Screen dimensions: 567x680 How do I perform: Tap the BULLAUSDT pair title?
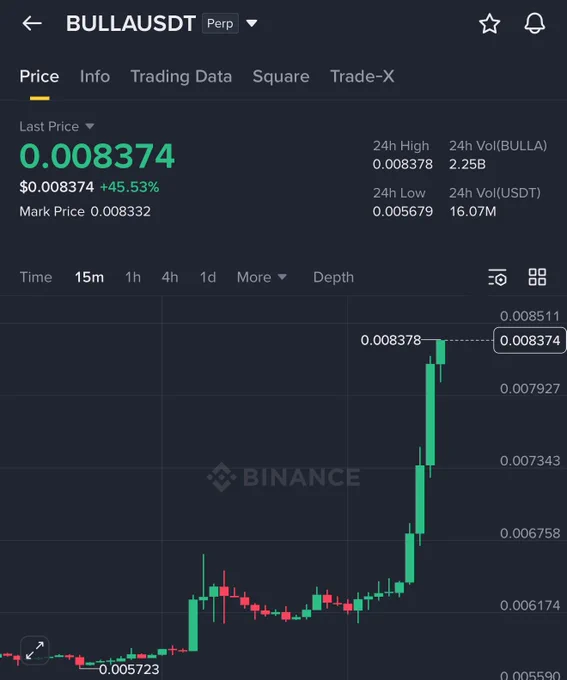click(x=131, y=23)
